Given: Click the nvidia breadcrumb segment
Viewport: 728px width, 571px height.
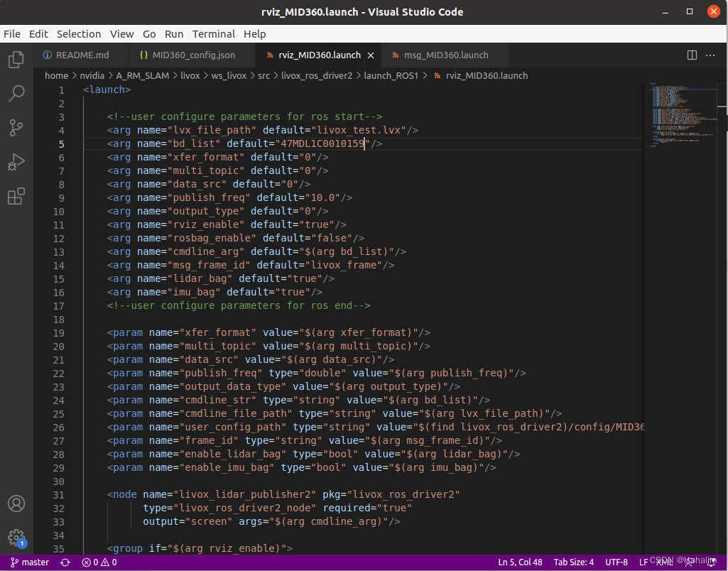Looking at the screenshot, I should coord(92,76).
